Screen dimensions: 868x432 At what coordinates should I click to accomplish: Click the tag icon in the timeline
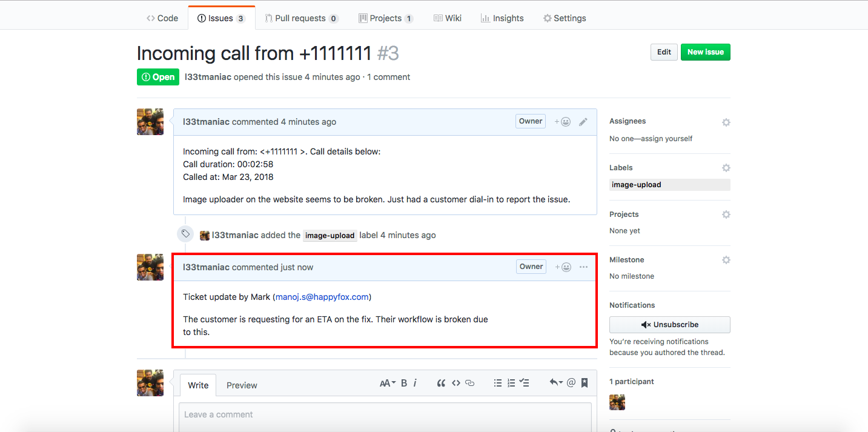click(x=185, y=234)
